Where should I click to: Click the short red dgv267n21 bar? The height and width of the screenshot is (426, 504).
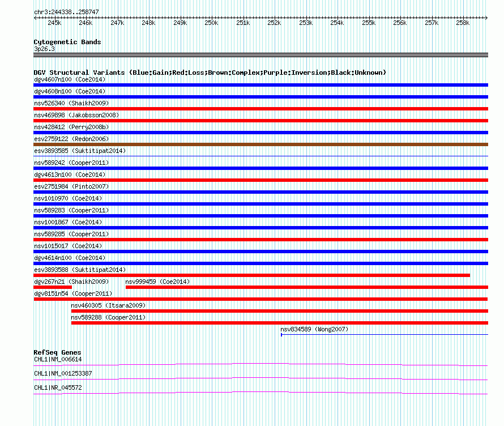tap(53, 287)
